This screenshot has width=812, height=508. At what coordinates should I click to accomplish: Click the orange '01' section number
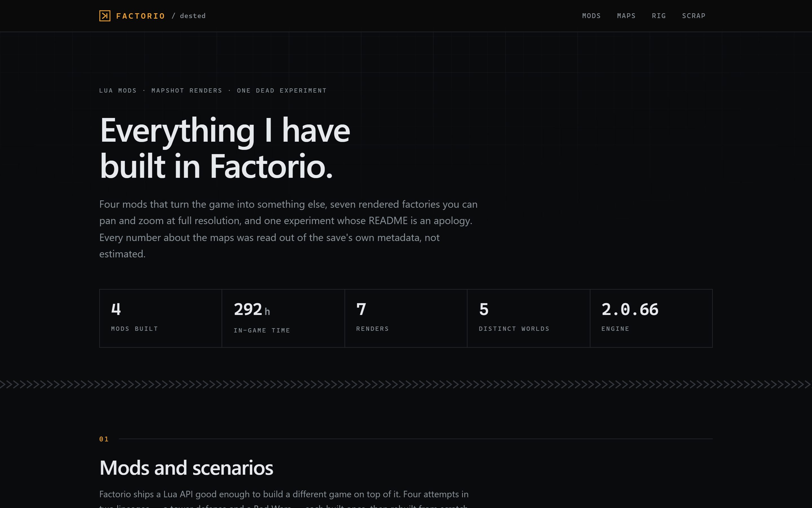104,439
